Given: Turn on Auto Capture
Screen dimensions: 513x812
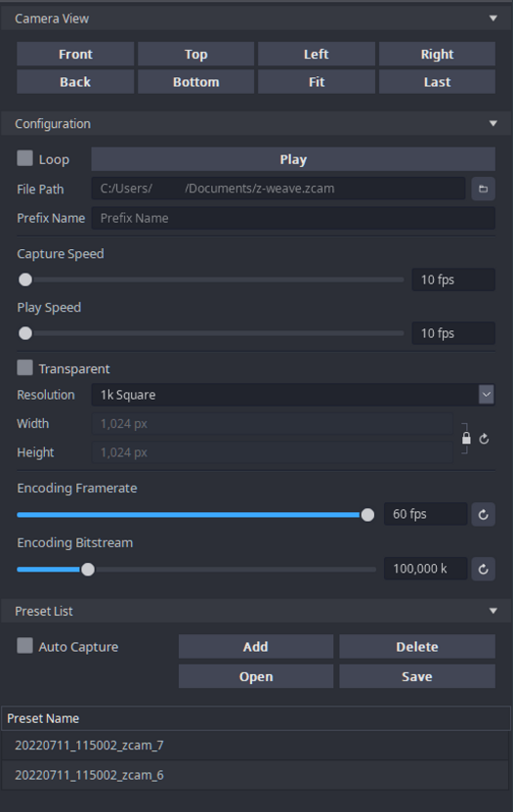Looking at the screenshot, I should coord(24,646).
